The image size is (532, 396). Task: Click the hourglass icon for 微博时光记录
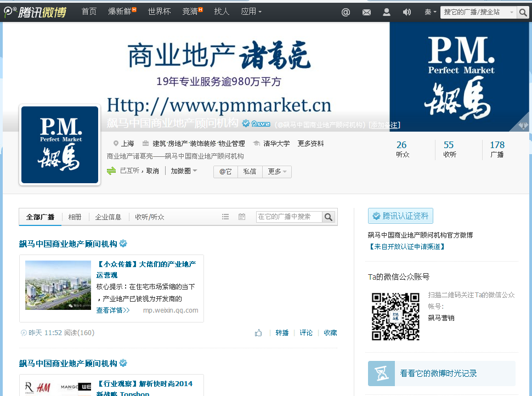click(x=381, y=373)
